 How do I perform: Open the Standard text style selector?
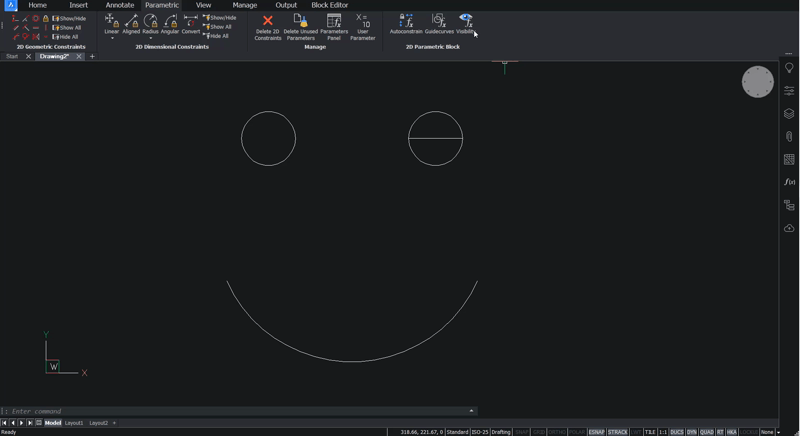(457, 432)
